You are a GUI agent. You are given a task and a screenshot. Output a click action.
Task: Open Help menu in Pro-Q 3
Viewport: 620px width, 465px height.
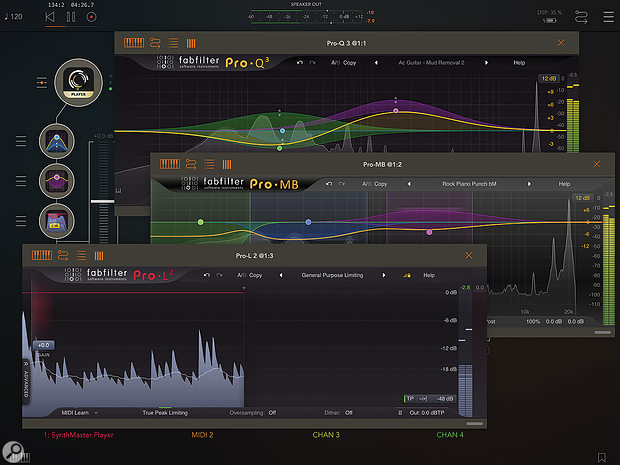(x=519, y=62)
